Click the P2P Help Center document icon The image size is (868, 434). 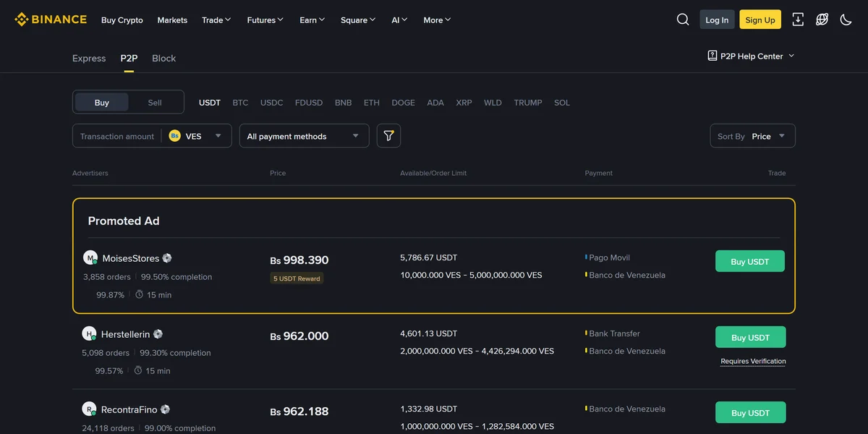coord(712,56)
